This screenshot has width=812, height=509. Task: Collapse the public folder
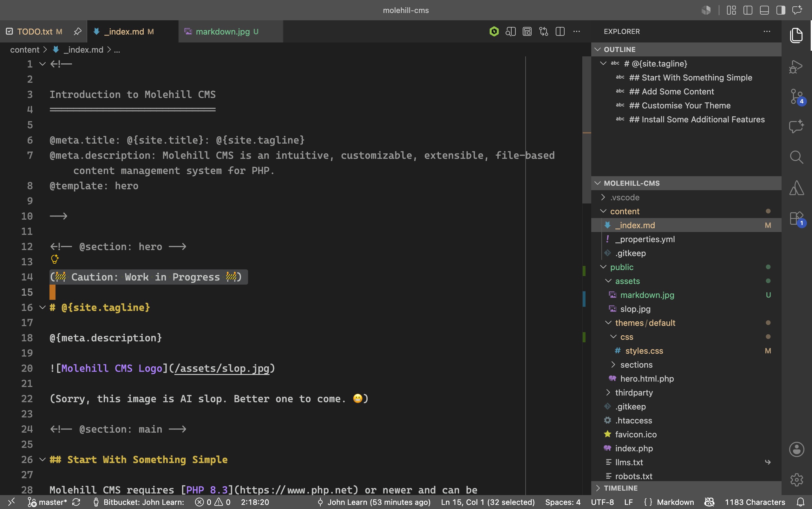coord(603,267)
